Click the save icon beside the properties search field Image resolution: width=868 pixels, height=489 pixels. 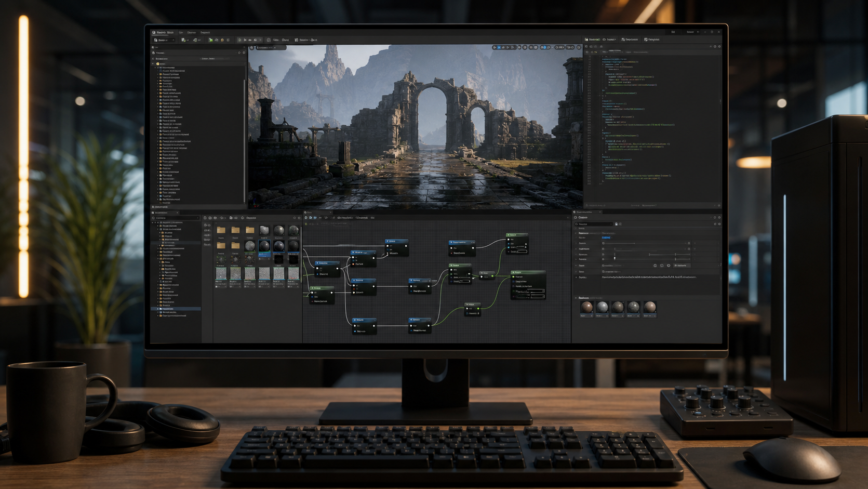pyautogui.click(x=616, y=224)
